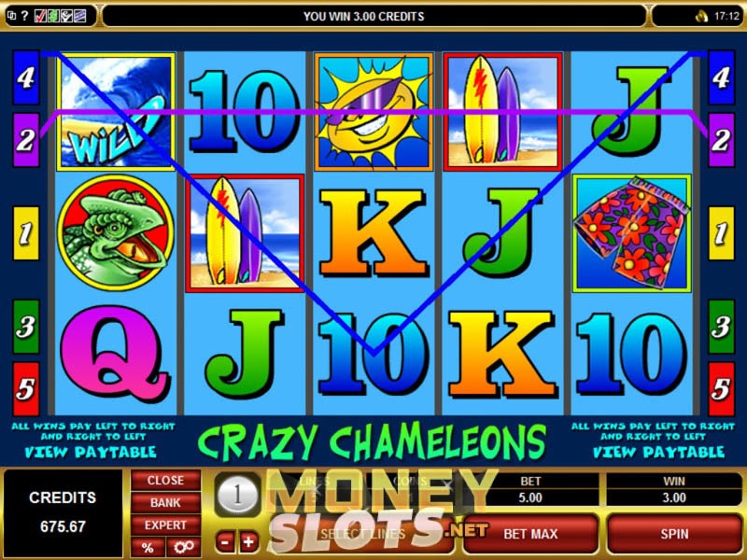Click the red checkmark icon in top bar
This screenshot has width=747, height=560.
coord(40,17)
